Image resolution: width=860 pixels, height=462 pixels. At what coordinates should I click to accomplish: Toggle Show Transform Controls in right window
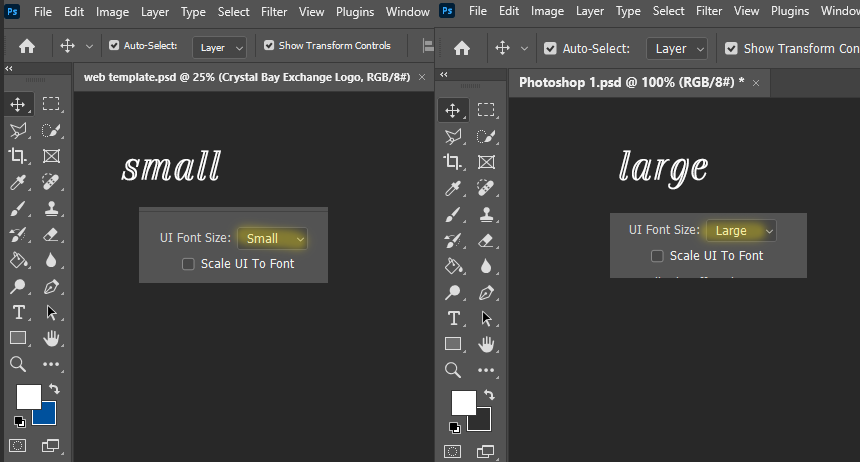click(731, 49)
